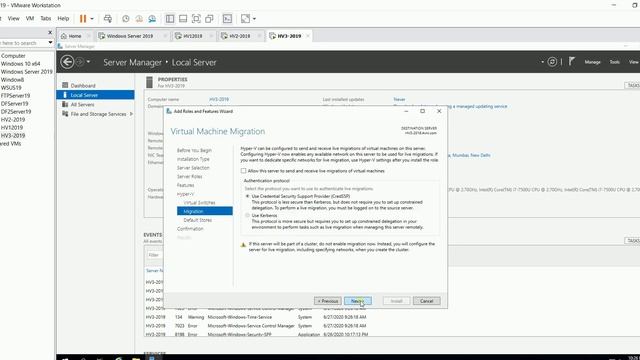Click the Next button in wizard

pyautogui.click(x=358, y=301)
